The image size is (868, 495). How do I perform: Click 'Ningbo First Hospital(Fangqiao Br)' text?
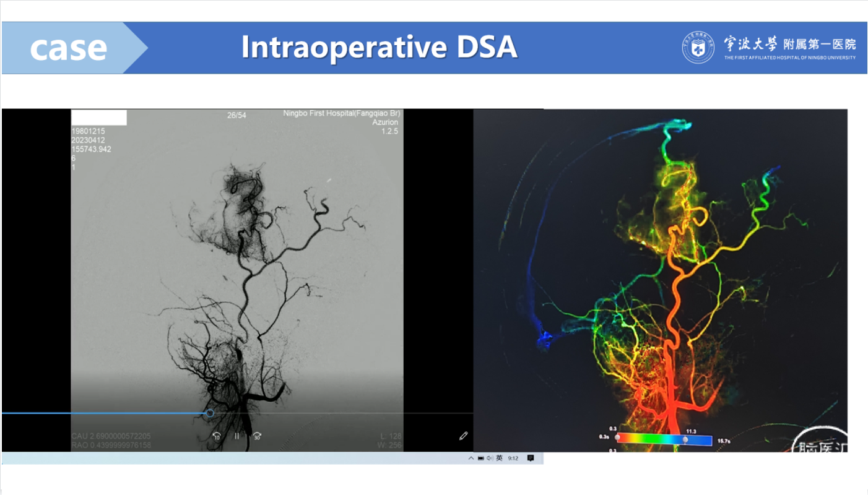click(342, 113)
